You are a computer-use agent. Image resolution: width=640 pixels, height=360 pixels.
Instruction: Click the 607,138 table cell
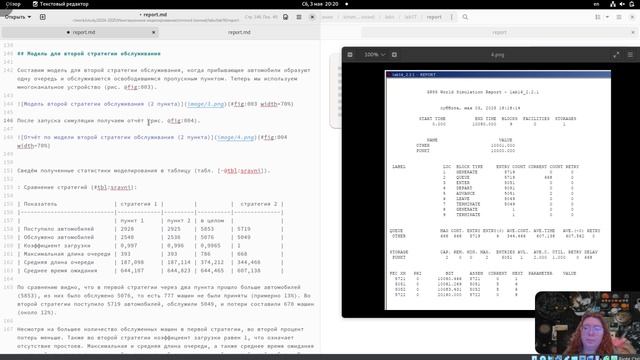pos(249,271)
